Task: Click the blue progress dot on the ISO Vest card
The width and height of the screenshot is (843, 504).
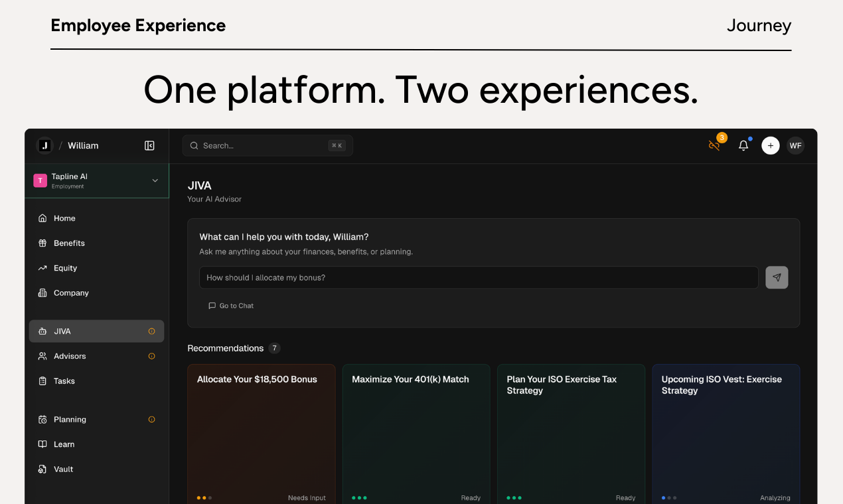Action: pyautogui.click(x=662, y=497)
